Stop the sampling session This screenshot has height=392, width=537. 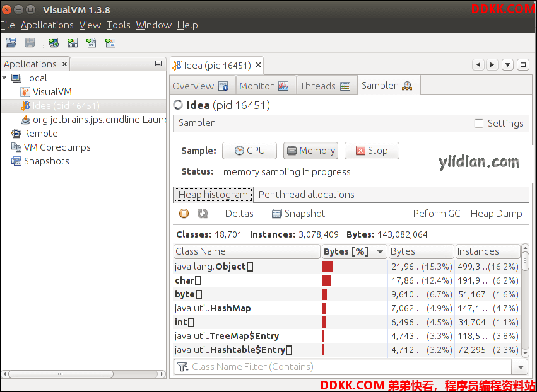[372, 151]
